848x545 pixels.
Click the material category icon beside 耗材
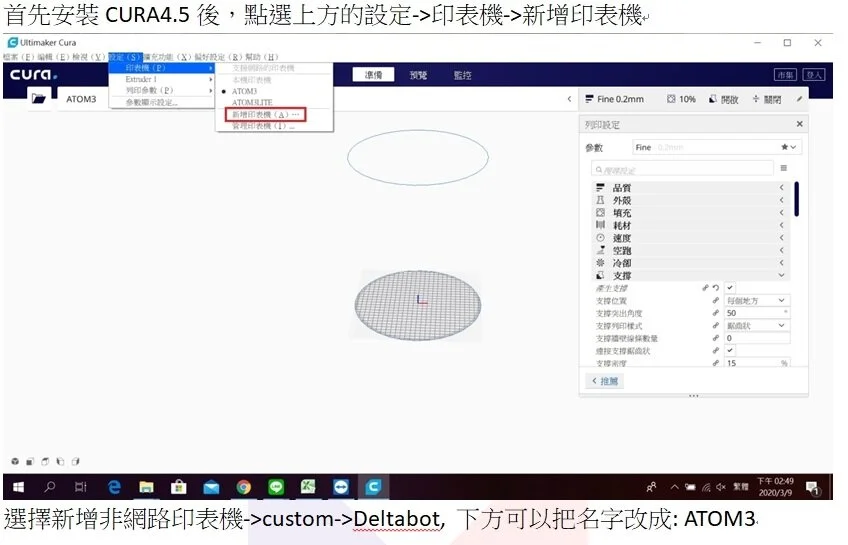tap(600, 225)
